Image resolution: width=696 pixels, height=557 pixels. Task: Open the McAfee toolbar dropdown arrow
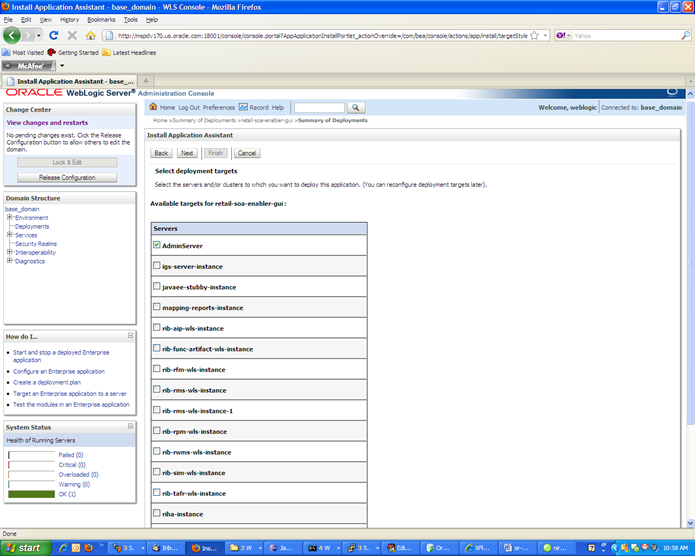[62, 66]
